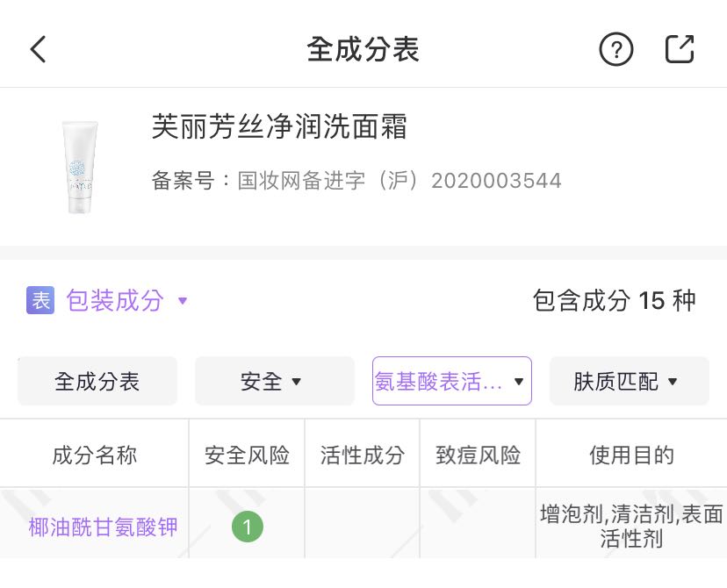Open the 氨基酸表活 filter dropdown

[x=451, y=381]
